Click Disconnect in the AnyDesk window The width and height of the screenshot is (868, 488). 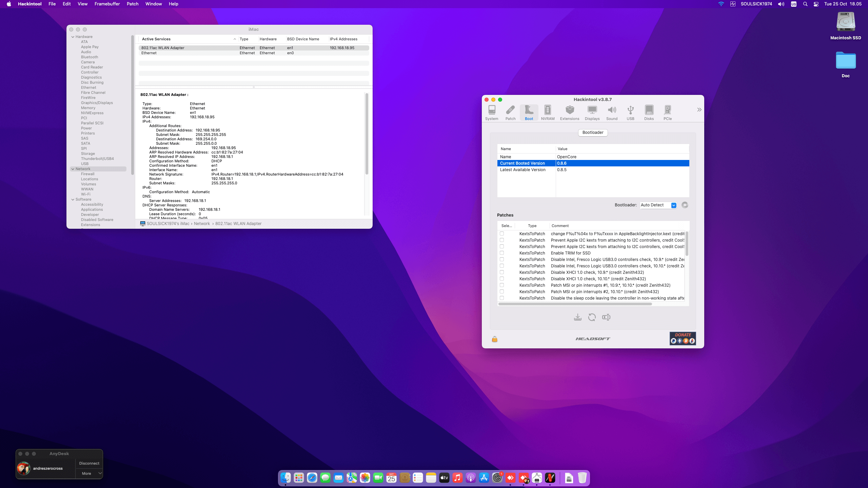[89, 463]
